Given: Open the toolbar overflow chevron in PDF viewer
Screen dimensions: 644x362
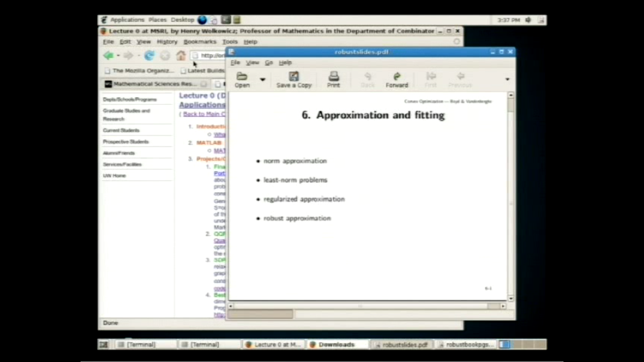Looking at the screenshot, I should click(x=507, y=79).
